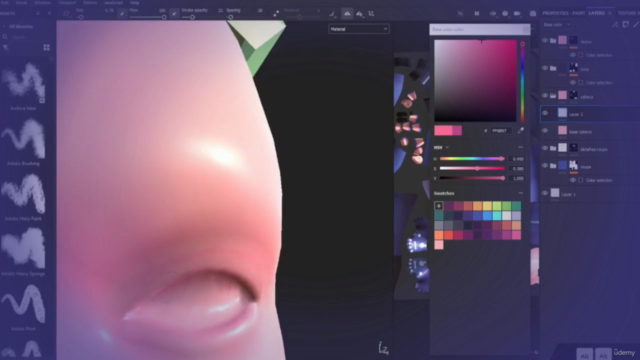Open the Material viewport mode dropdown

pos(358,29)
